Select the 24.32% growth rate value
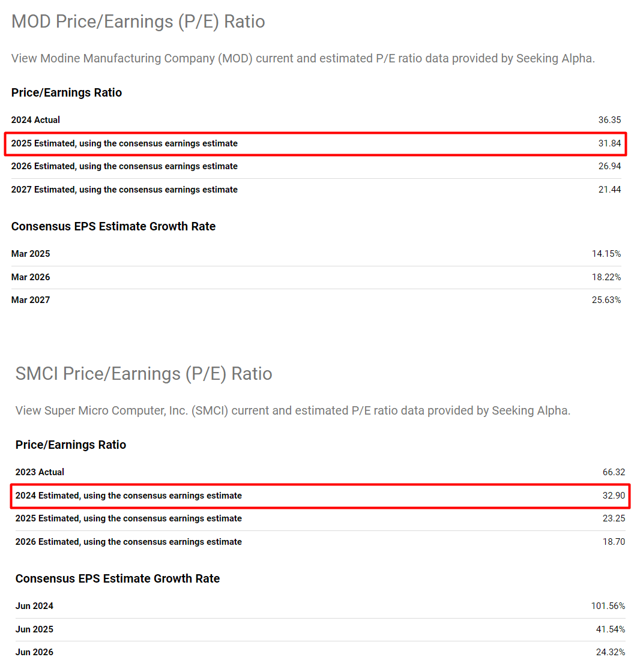640x672 pixels. click(611, 652)
